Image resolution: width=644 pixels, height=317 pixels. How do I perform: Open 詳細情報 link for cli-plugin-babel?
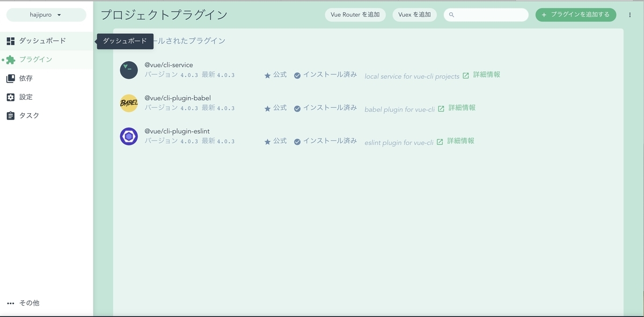point(462,108)
